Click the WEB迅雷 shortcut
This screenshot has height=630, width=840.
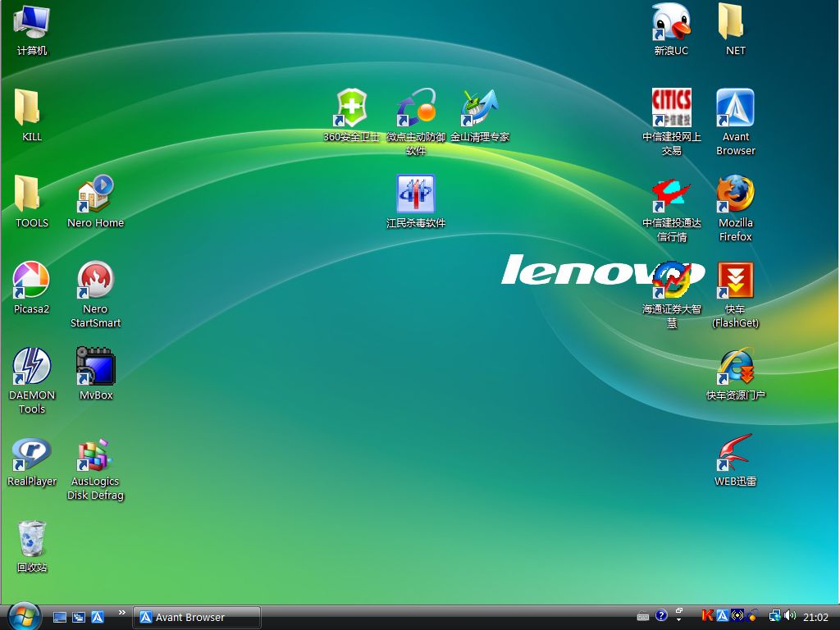pyautogui.click(x=736, y=460)
